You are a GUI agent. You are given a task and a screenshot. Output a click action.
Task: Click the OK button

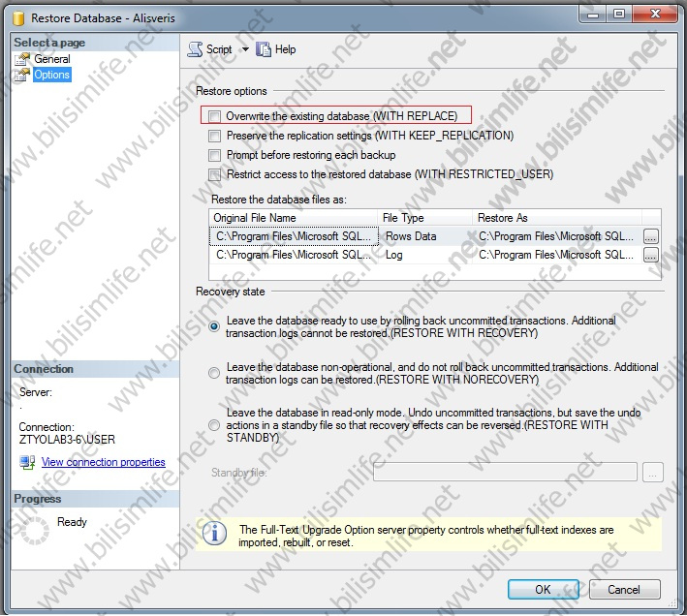click(x=543, y=589)
